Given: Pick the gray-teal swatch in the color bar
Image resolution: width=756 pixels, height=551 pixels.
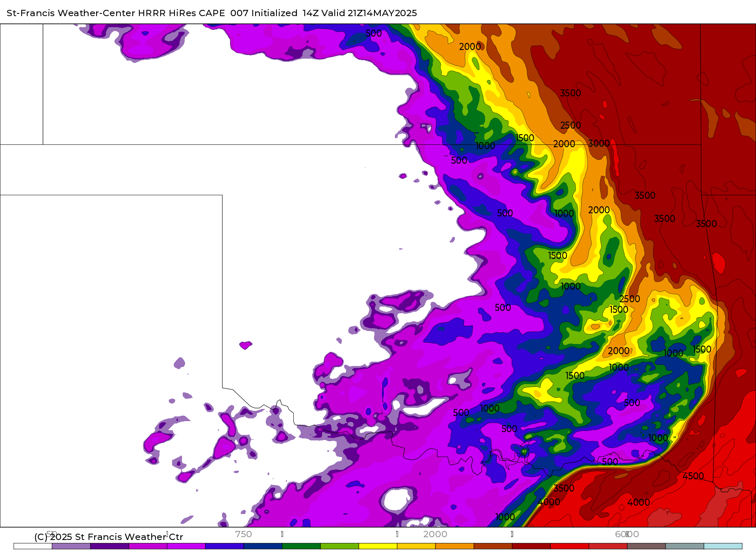Looking at the screenshot, I should [x=685, y=546].
